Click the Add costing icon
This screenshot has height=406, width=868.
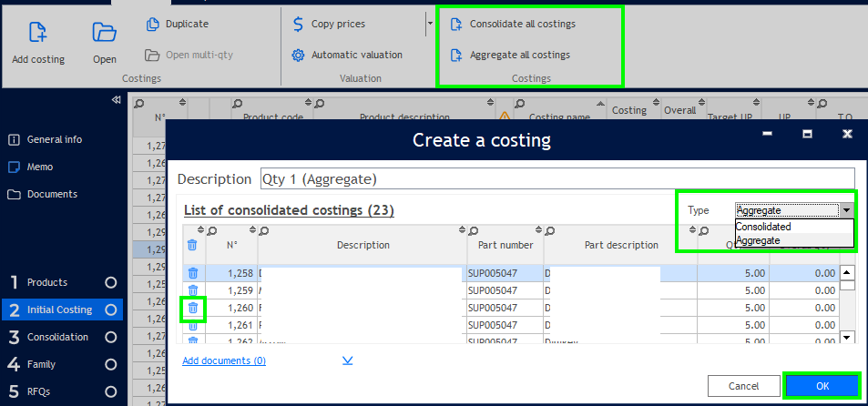(37, 32)
